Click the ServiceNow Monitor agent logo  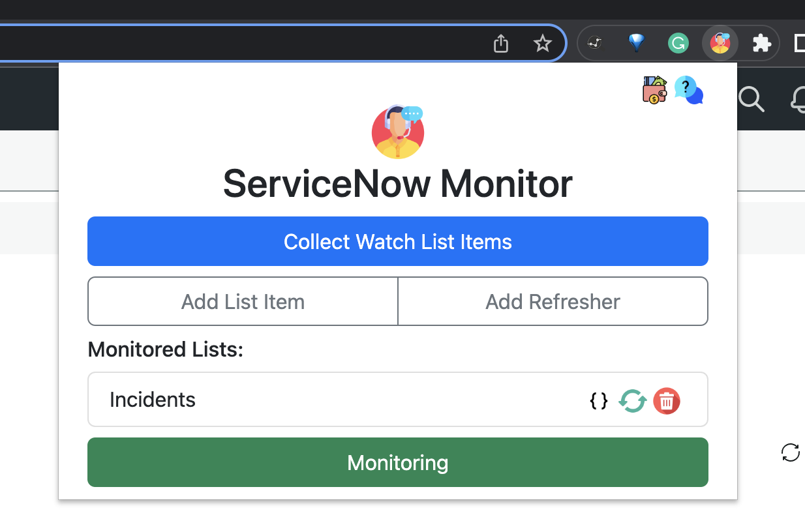(x=398, y=131)
